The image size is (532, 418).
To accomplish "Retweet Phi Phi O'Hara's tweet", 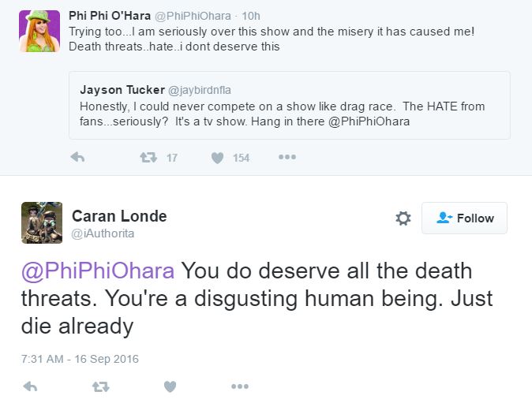I will [148, 158].
